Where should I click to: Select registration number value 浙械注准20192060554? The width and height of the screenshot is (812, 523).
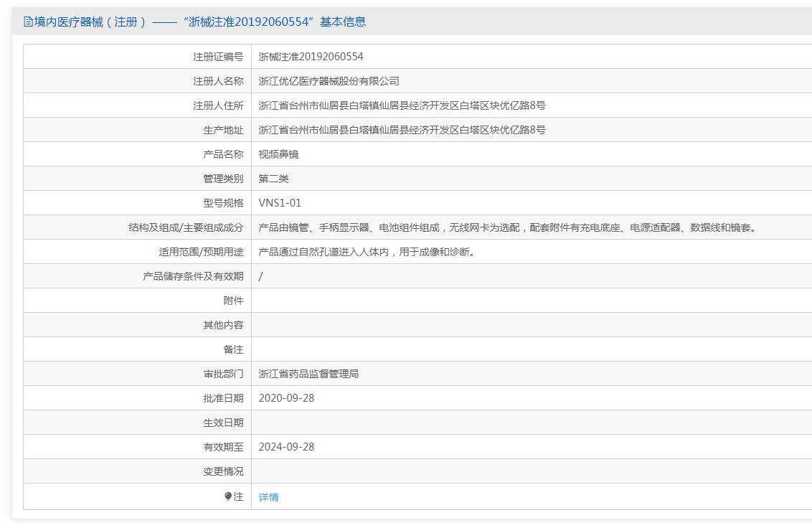click(x=311, y=57)
